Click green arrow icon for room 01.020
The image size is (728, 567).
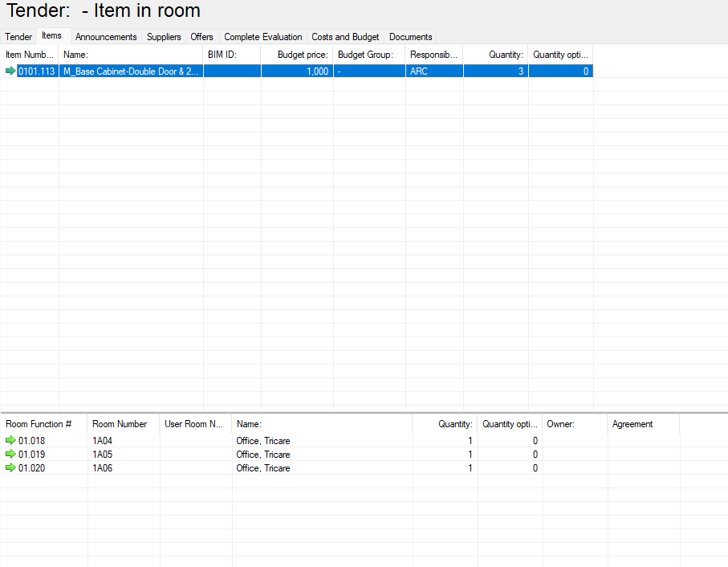(10, 468)
